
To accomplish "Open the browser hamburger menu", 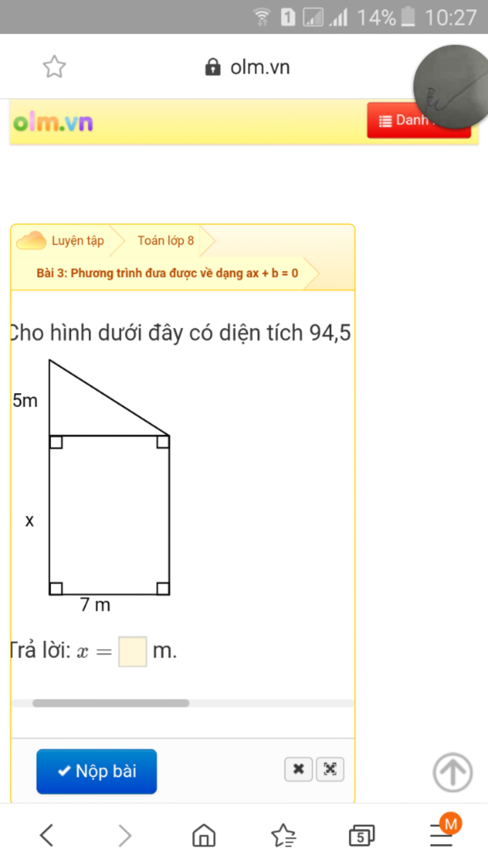I will tap(442, 835).
